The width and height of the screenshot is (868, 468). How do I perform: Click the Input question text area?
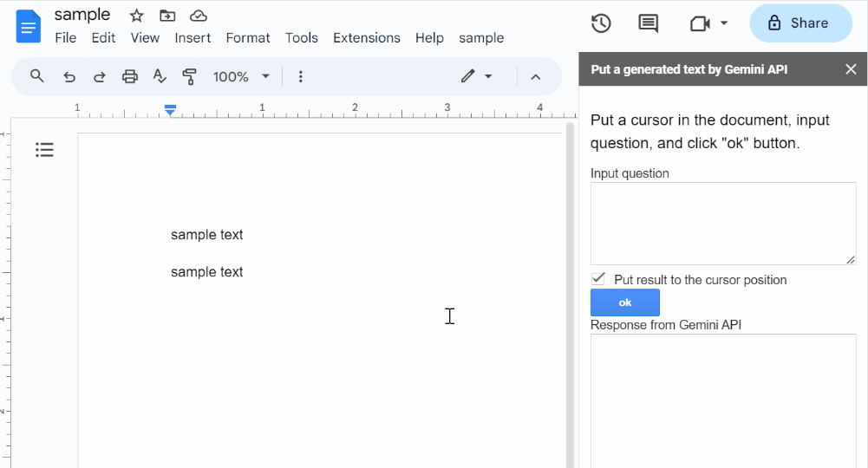pos(723,224)
